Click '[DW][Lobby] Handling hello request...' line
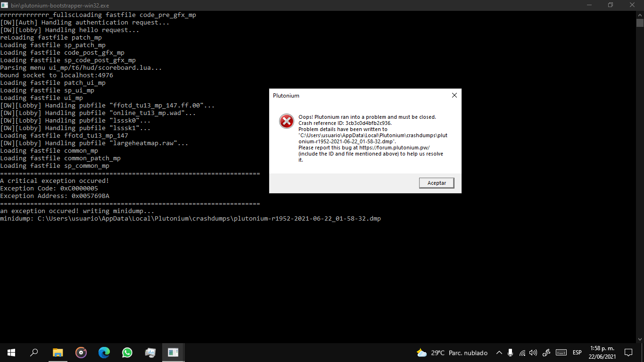This screenshot has width=644, height=362. tap(70, 30)
